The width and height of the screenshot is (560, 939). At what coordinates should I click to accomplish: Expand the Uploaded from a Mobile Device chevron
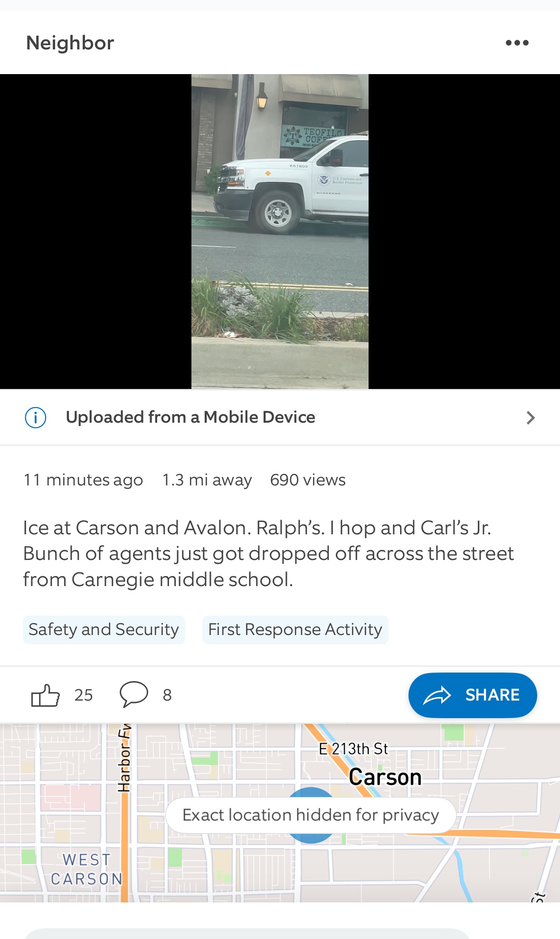pos(531,417)
